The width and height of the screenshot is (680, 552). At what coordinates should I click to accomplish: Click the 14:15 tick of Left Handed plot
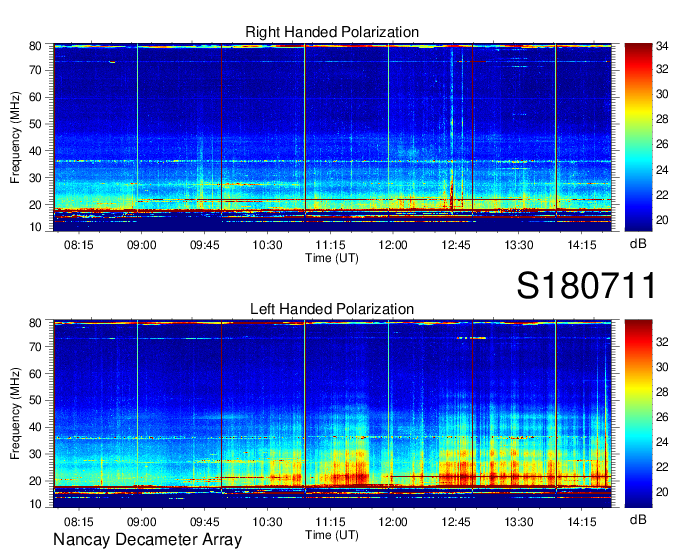[x=582, y=522]
